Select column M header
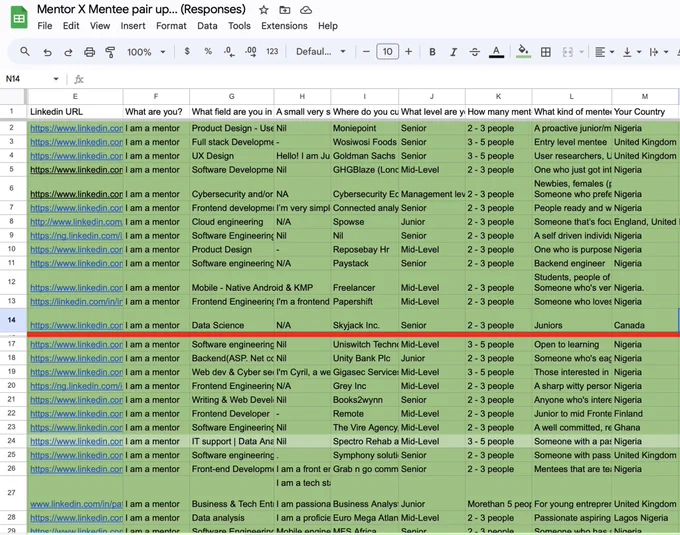Screen dimensions: 680x535 click(645, 96)
